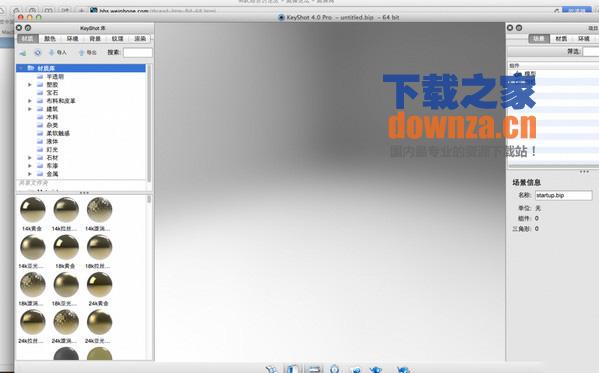Select the 柔软触感 folder
The image size is (599, 373).
click(x=58, y=133)
